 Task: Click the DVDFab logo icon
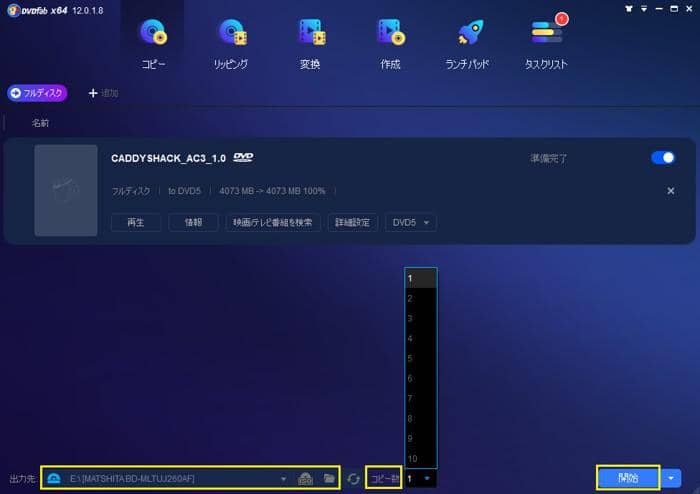pyautogui.click(x=13, y=10)
